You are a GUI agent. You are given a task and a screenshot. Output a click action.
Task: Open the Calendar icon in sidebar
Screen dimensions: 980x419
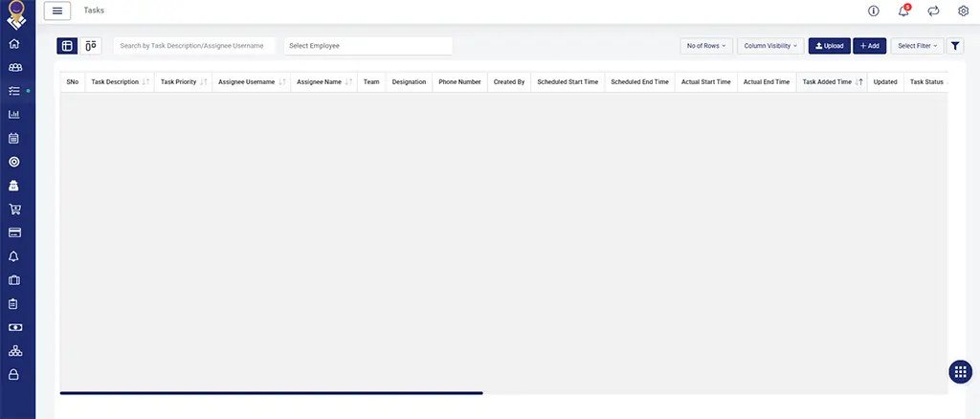pos(13,138)
